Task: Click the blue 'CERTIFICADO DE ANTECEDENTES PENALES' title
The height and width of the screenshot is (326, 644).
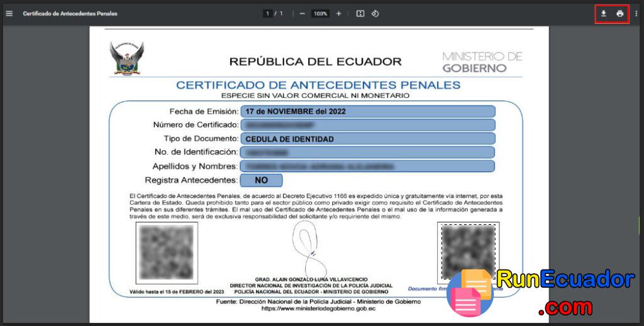Action: 318,85
